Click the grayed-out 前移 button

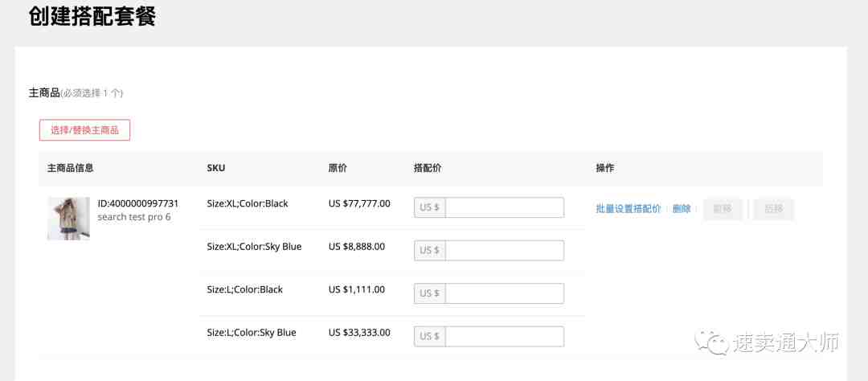click(x=723, y=209)
